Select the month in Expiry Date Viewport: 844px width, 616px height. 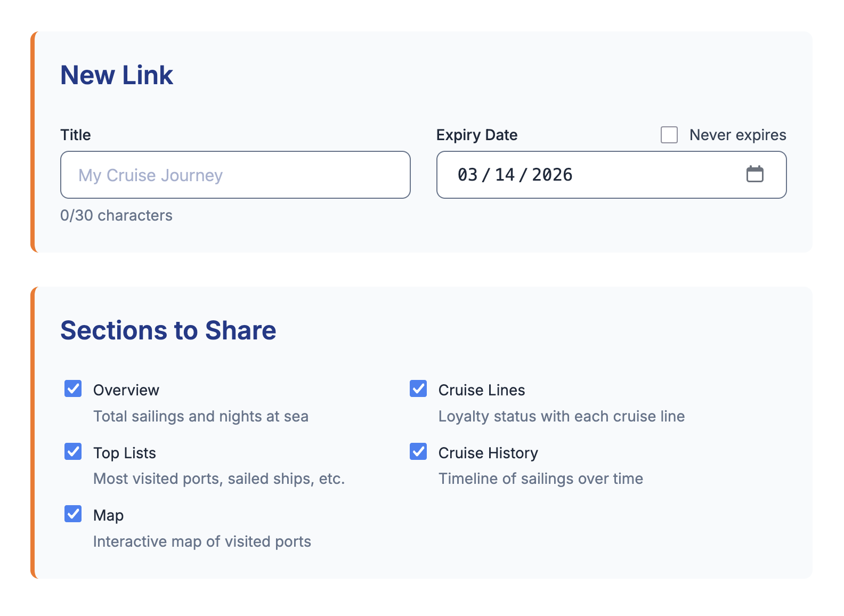[468, 175]
